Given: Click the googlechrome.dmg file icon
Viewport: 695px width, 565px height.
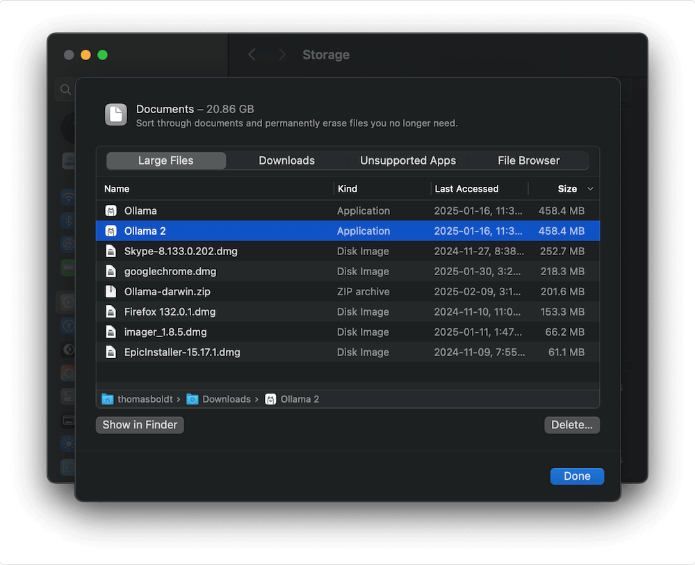Looking at the screenshot, I should 111,271.
